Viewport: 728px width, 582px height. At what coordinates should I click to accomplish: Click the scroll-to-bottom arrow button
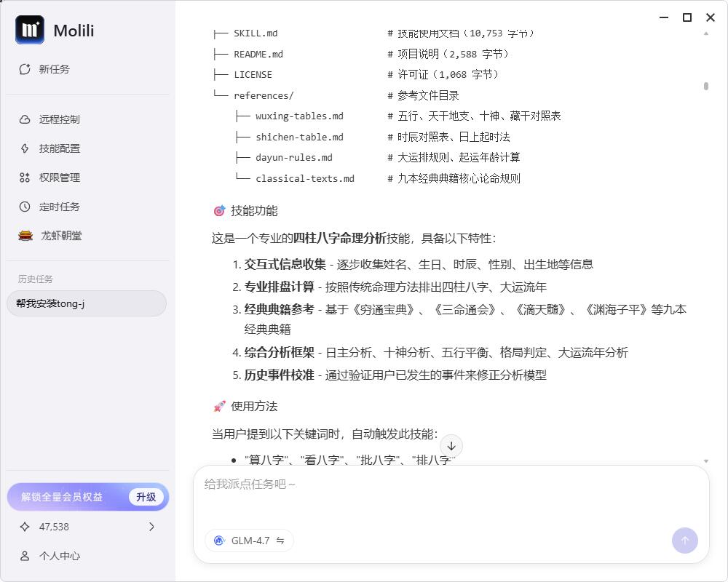(x=451, y=446)
